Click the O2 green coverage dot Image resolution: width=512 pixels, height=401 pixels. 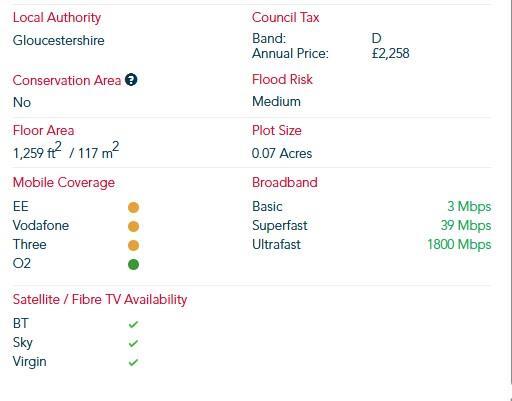pyautogui.click(x=133, y=264)
